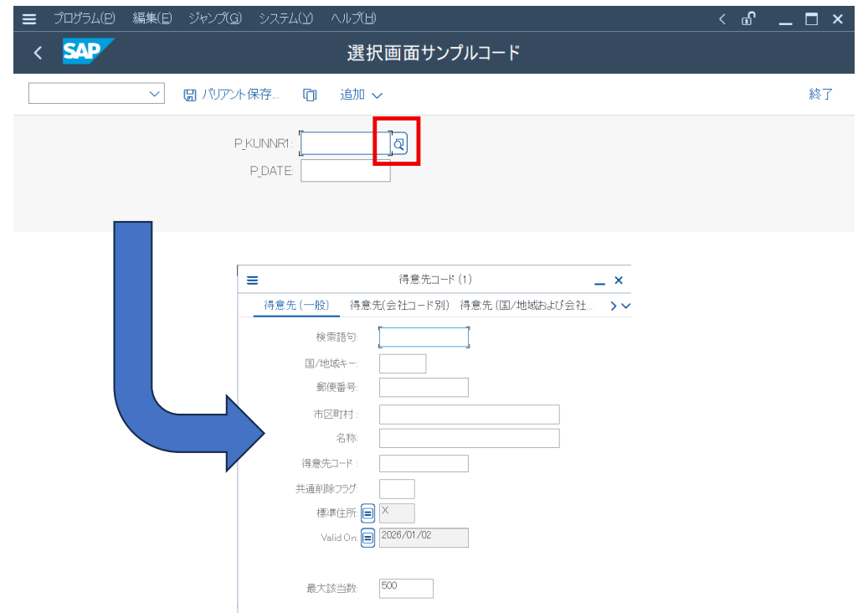The image size is (868, 613).
Task: Expand the command field dropdown
Action: pyautogui.click(x=155, y=94)
